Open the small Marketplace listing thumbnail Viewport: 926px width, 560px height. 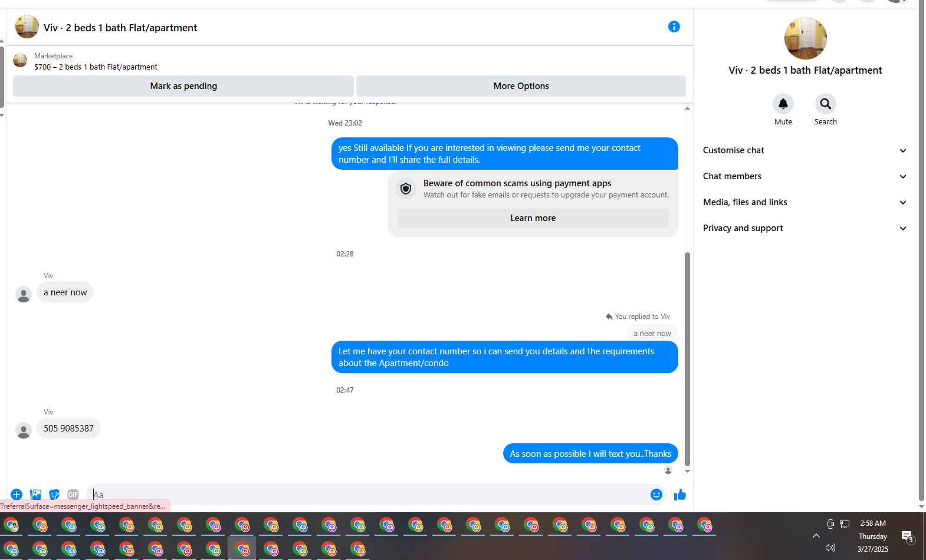coord(20,60)
